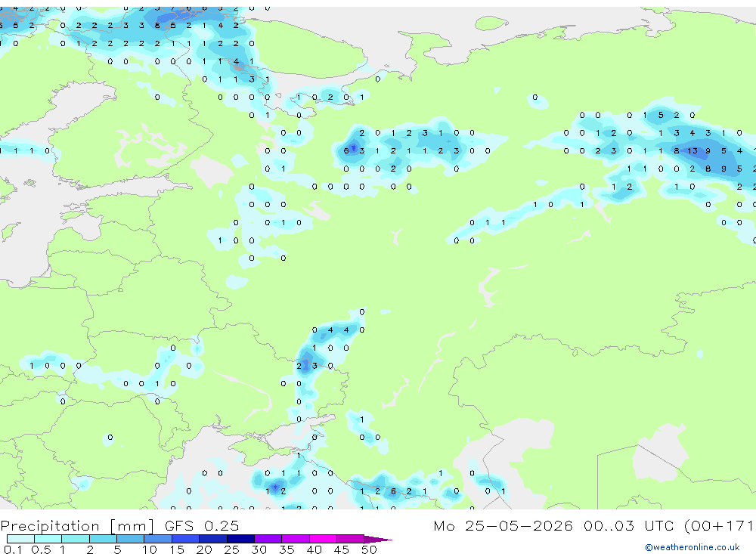Click legend scale label '10'

[150, 549]
